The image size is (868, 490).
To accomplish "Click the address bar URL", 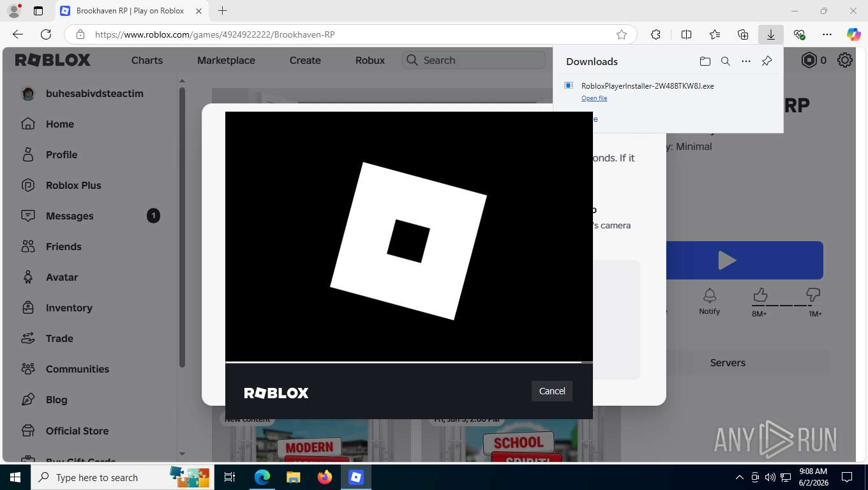I will tap(214, 34).
